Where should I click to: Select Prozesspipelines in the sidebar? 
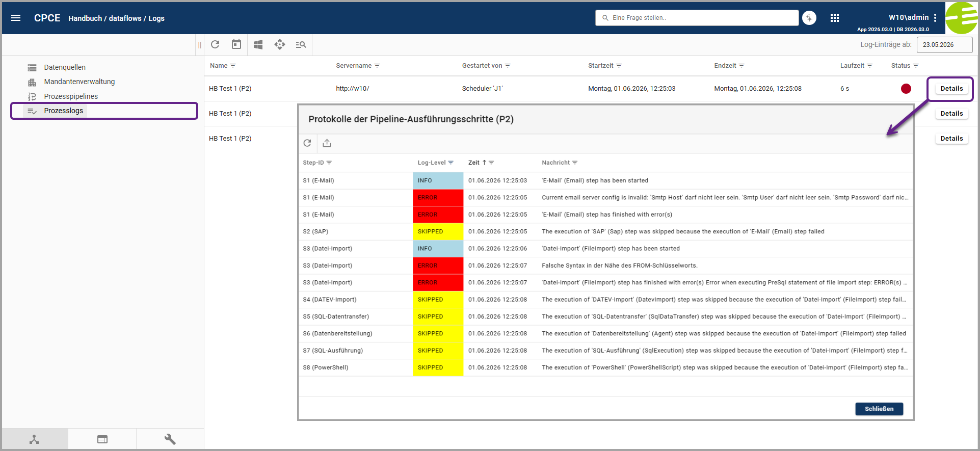(x=71, y=96)
